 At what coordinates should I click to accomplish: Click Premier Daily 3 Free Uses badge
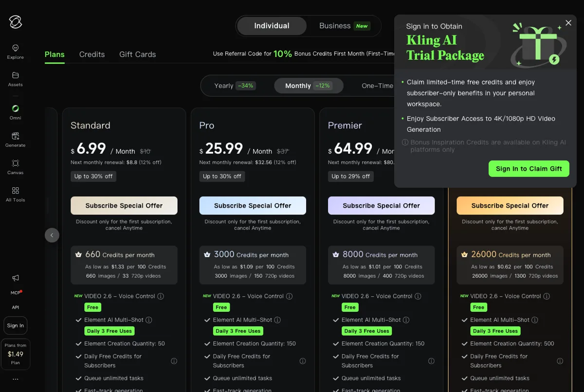pos(366,331)
